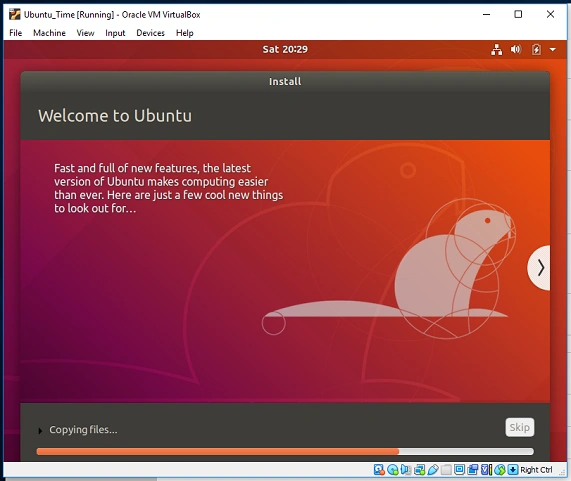The width and height of the screenshot is (571, 481).
Task: Expand the Copying files details triangle
Action: tap(40, 431)
